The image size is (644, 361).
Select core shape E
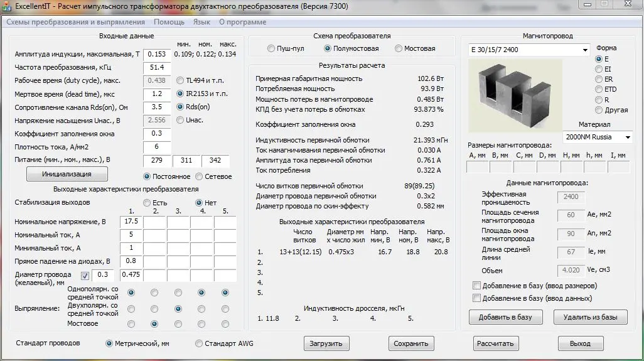tap(602, 59)
